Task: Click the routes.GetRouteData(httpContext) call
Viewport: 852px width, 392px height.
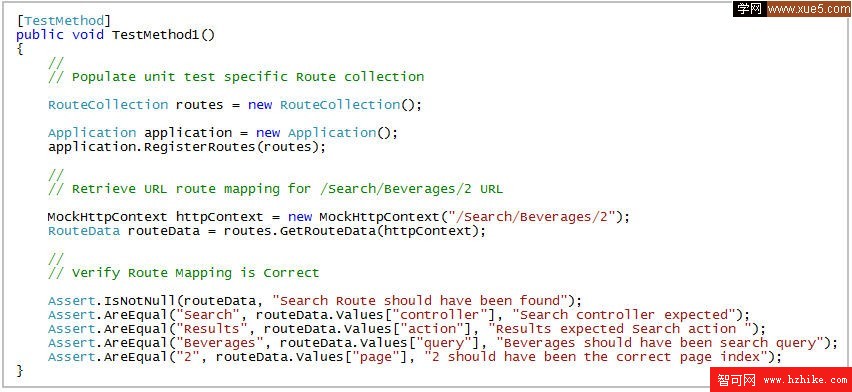Action: point(348,231)
